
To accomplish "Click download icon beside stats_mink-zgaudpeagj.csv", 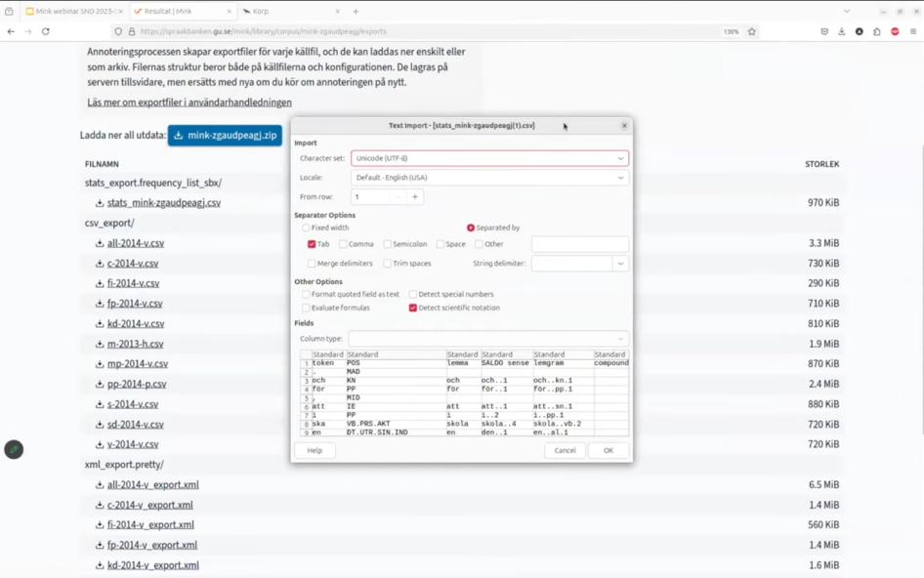I will coord(100,203).
